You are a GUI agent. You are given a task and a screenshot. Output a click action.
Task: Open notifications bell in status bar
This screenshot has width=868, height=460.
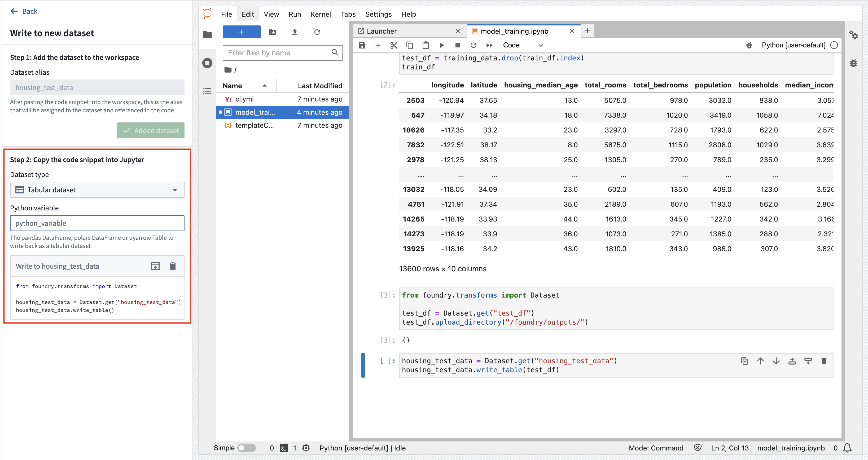(x=847, y=448)
